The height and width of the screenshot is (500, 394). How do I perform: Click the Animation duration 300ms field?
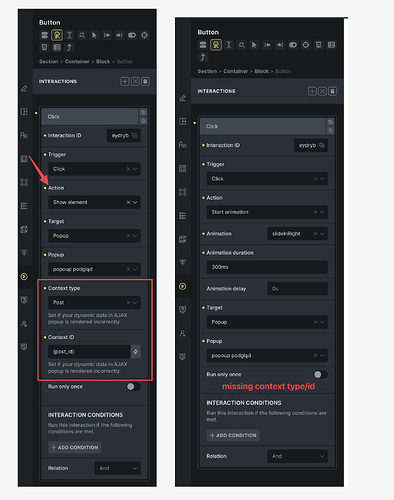[267, 267]
